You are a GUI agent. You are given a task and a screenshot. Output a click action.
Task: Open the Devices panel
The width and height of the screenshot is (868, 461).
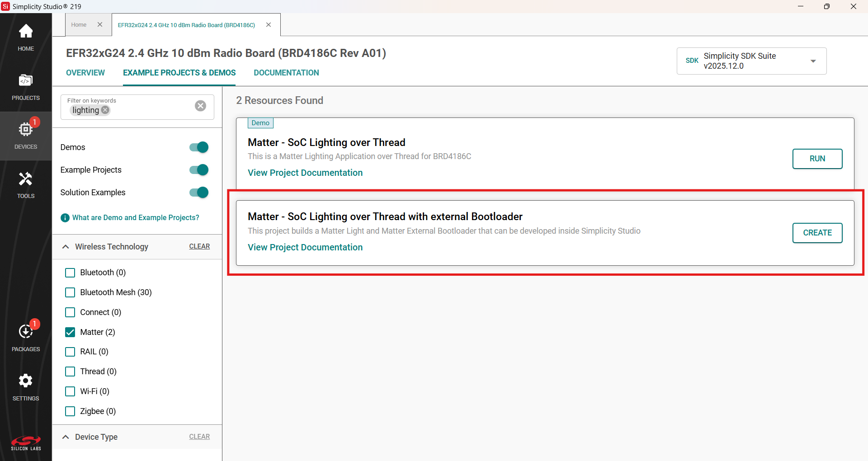pos(25,133)
